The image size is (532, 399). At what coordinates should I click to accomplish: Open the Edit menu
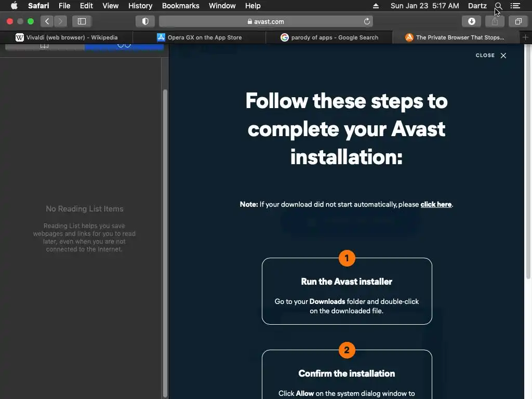pyautogui.click(x=86, y=6)
